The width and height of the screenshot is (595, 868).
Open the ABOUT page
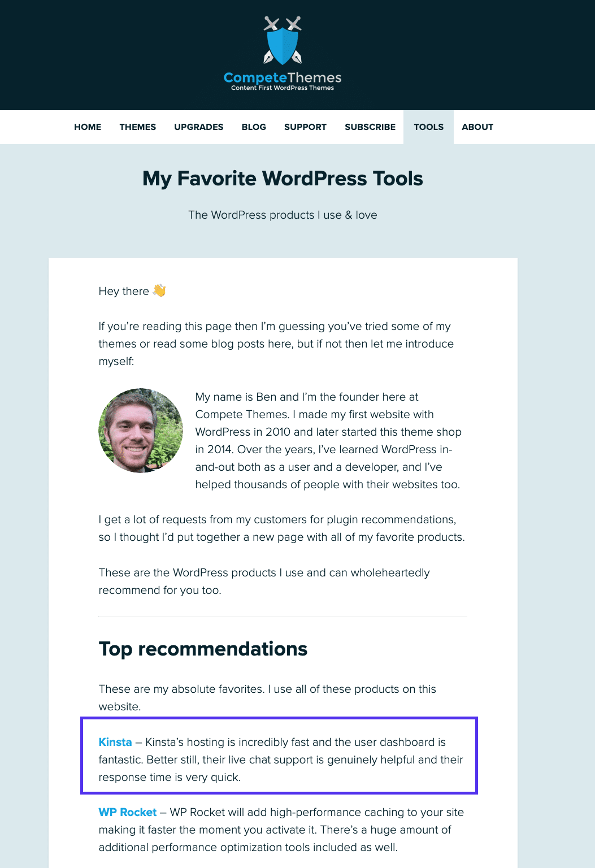pos(477,127)
